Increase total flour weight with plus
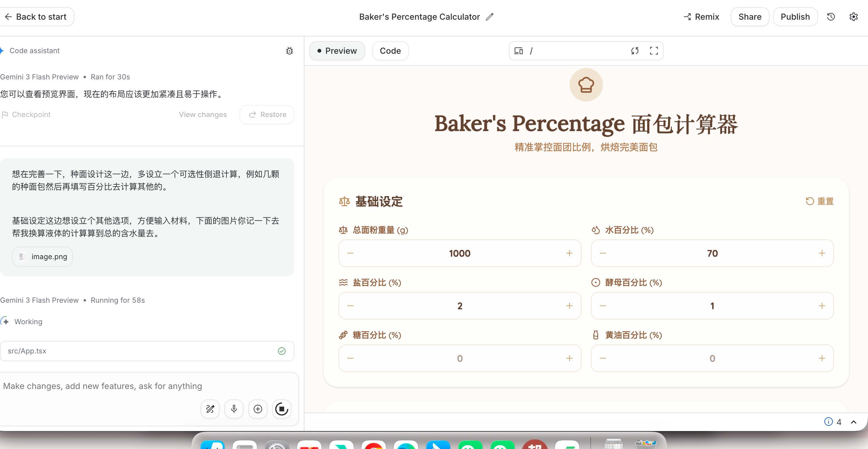 tap(569, 253)
